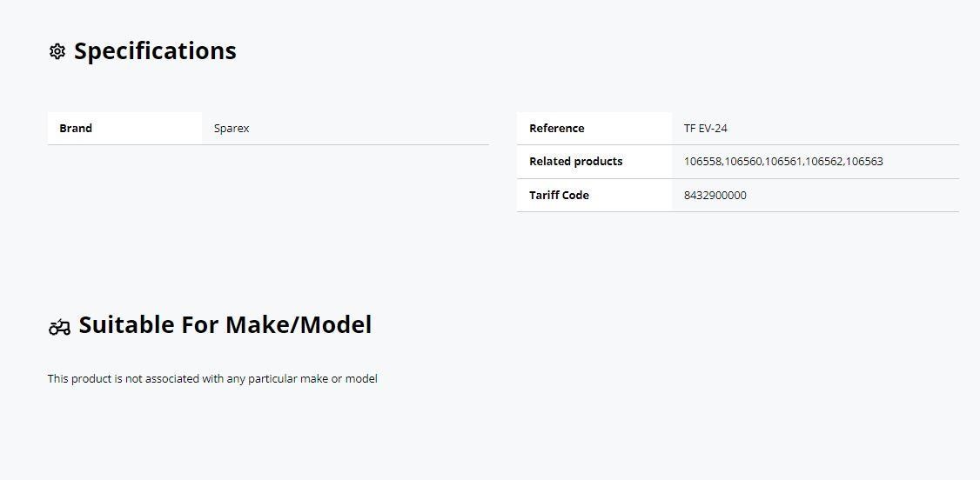Click the Reference label cell
Screen dimensions: 980x480
(594, 129)
